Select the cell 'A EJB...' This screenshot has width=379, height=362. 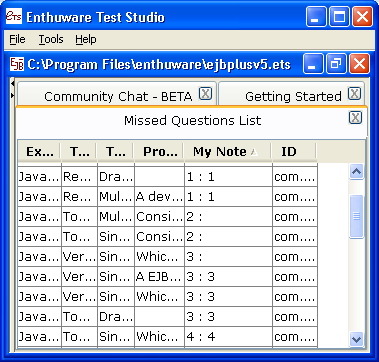(159, 277)
